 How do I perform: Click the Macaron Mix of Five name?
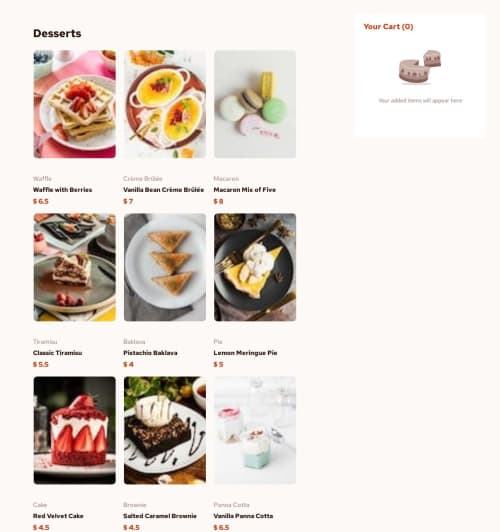pos(245,190)
